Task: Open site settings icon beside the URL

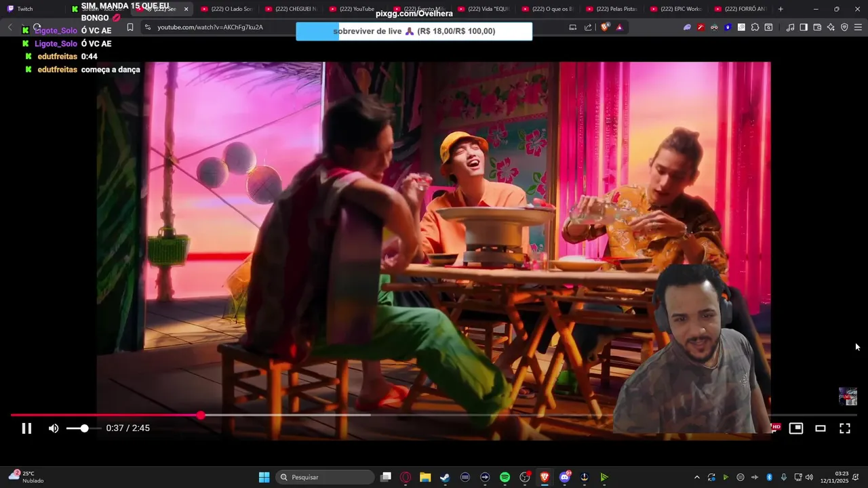Action: point(147,27)
